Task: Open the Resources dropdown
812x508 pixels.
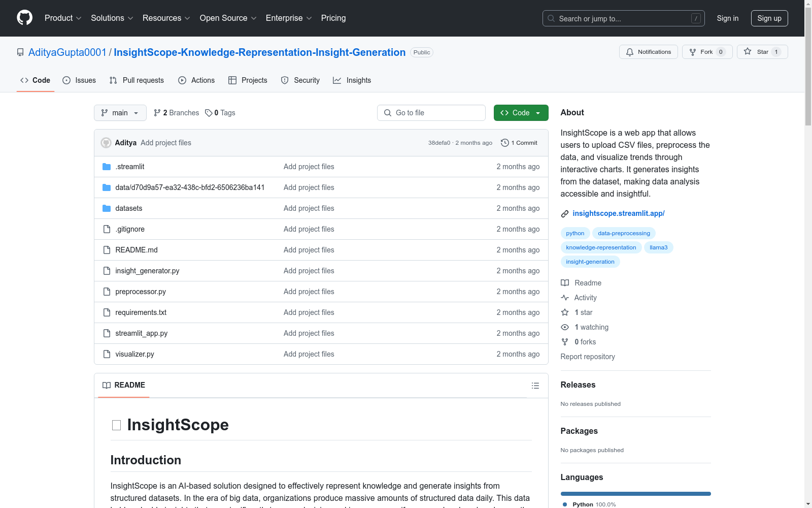Action: (166, 18)
